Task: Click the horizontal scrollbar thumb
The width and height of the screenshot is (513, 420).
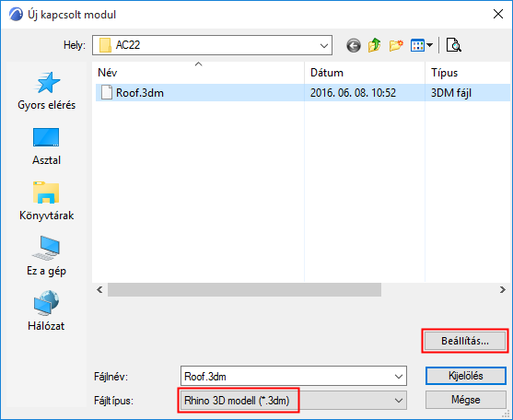Action: pyautogui.click(x=244, y=289)
